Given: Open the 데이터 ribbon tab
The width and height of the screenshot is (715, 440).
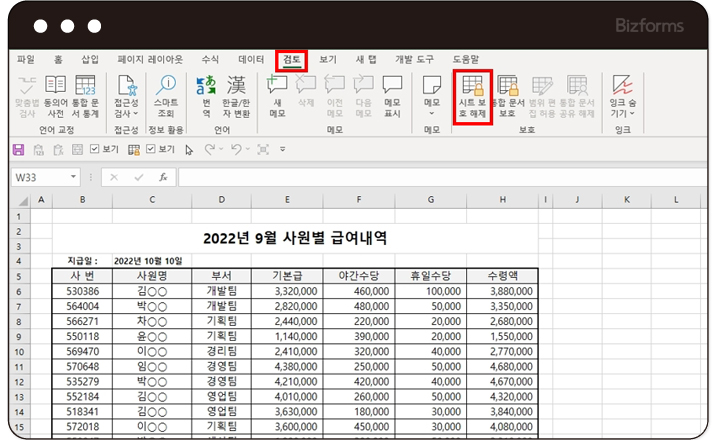Looking at the screenshot, I should point(252,60).
